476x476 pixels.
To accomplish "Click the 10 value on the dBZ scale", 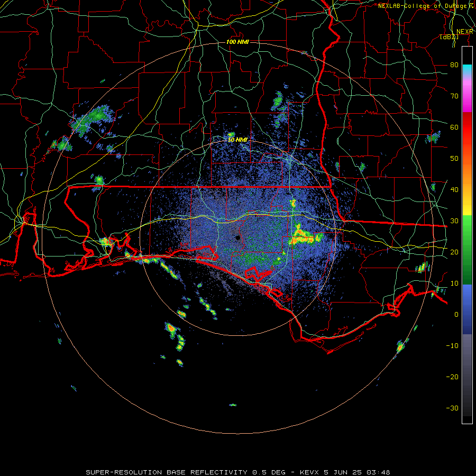I will pyautogui.click(x=454, y=283).
